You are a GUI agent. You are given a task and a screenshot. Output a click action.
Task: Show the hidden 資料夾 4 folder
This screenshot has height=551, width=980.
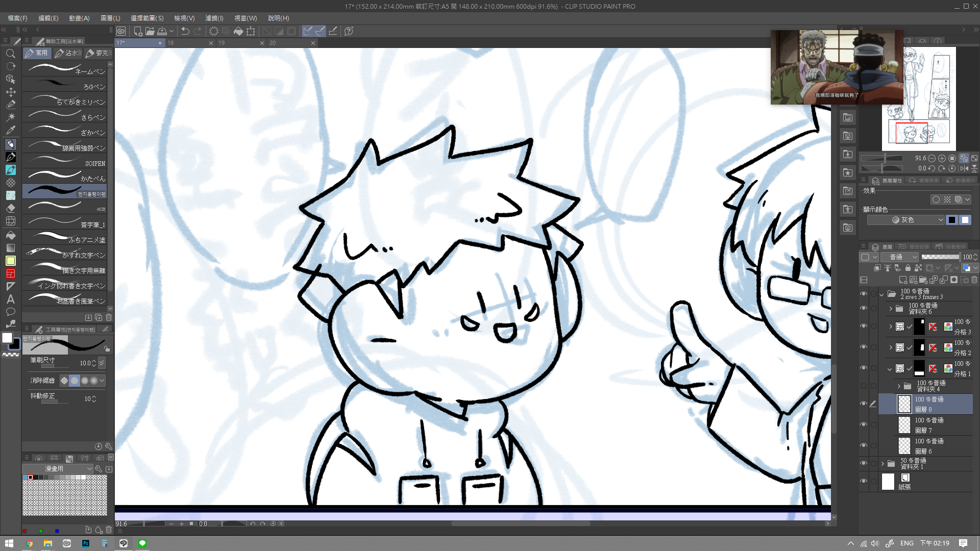(x=864, y=386)
